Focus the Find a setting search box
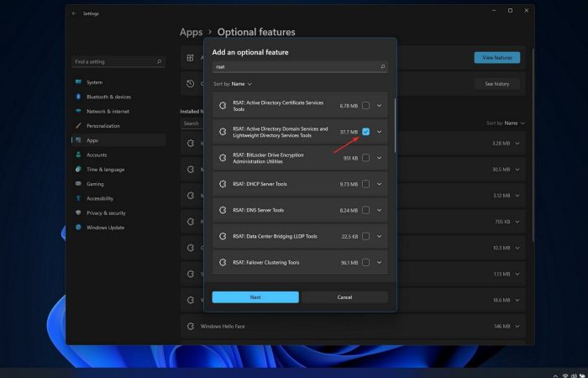This screenshot has width=588, height=378. (x=118, y=61)
